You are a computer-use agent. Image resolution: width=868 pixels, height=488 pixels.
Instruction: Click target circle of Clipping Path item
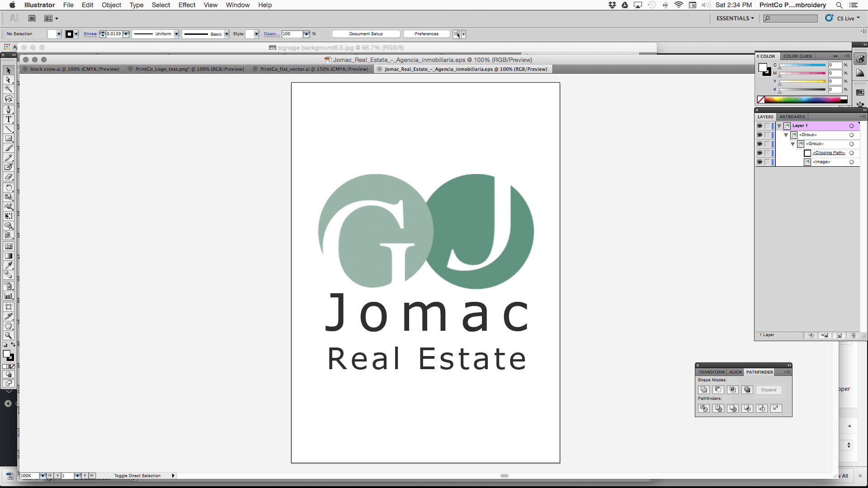click(851, 153)
